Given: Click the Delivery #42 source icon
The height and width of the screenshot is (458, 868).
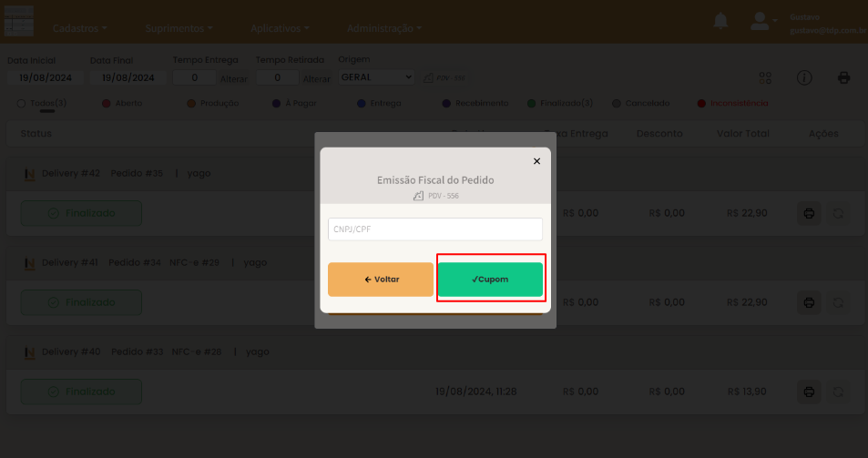Looking at the screenshot, I should pos(30,175).
